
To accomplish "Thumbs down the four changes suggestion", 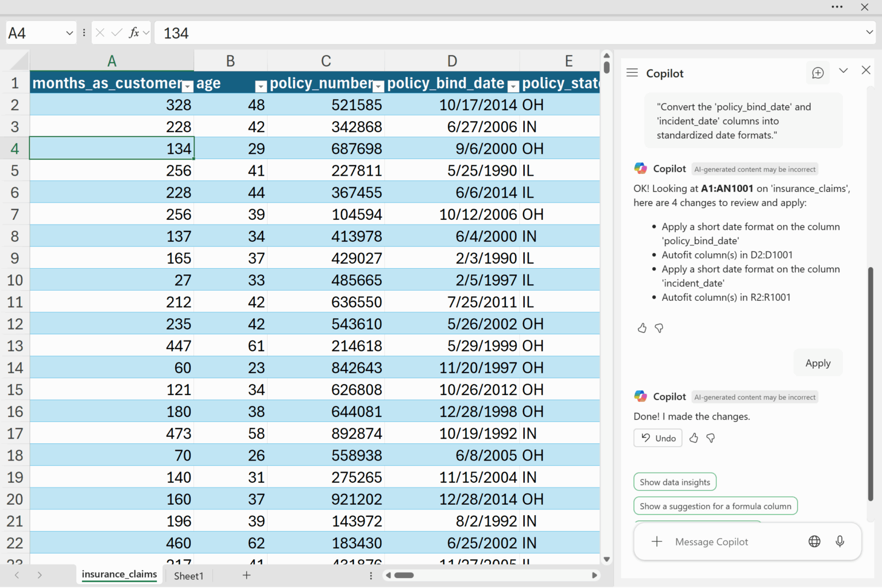I will [659, 328].
